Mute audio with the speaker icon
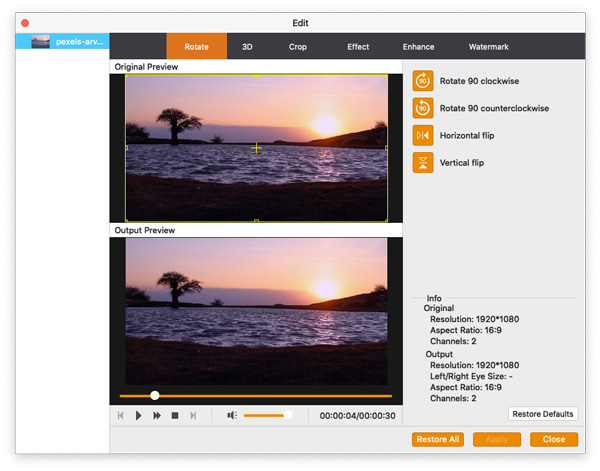 click(x=231, y=415)
